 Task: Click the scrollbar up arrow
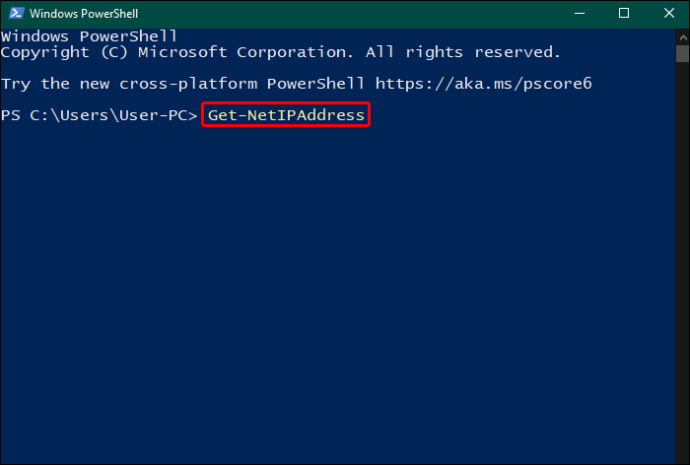tap(683, 37)
